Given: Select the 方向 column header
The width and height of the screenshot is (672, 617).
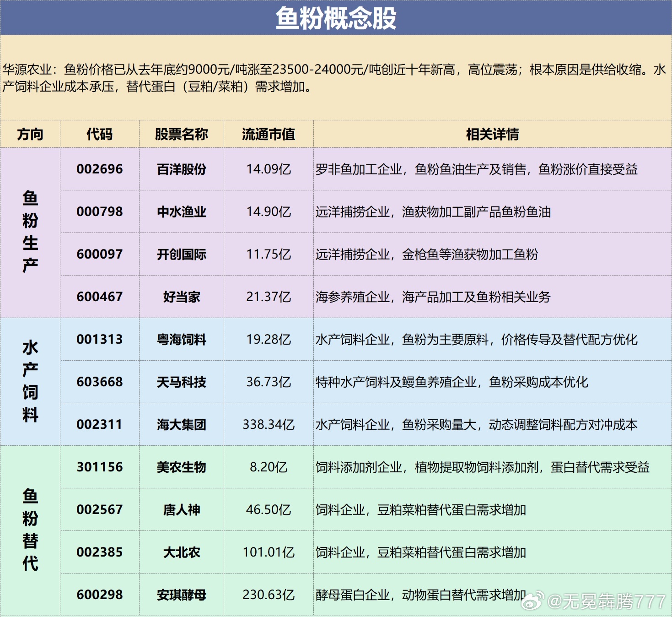Looking at the screenshot, I should [30, 134].
